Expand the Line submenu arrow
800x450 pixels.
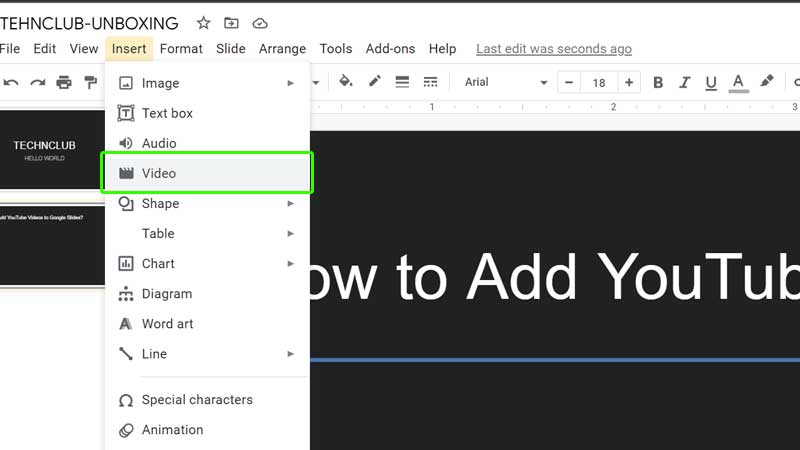(290, 354)
